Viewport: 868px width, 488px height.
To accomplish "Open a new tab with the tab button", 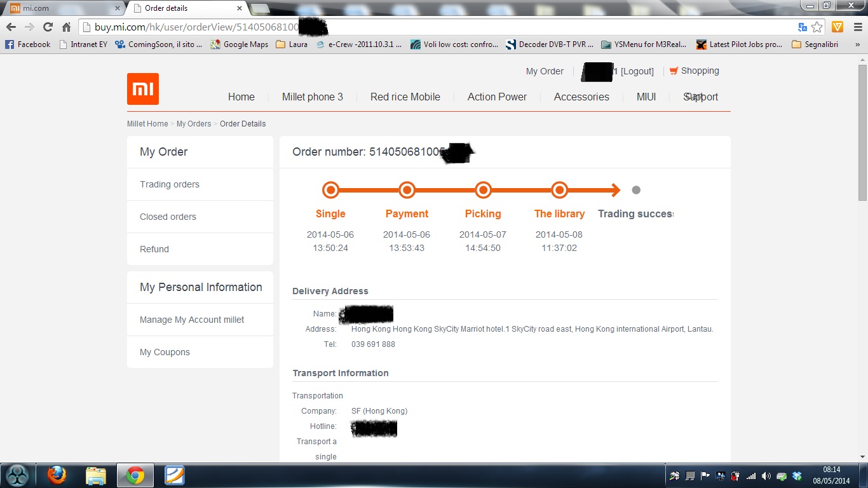I will coord(260,8).
